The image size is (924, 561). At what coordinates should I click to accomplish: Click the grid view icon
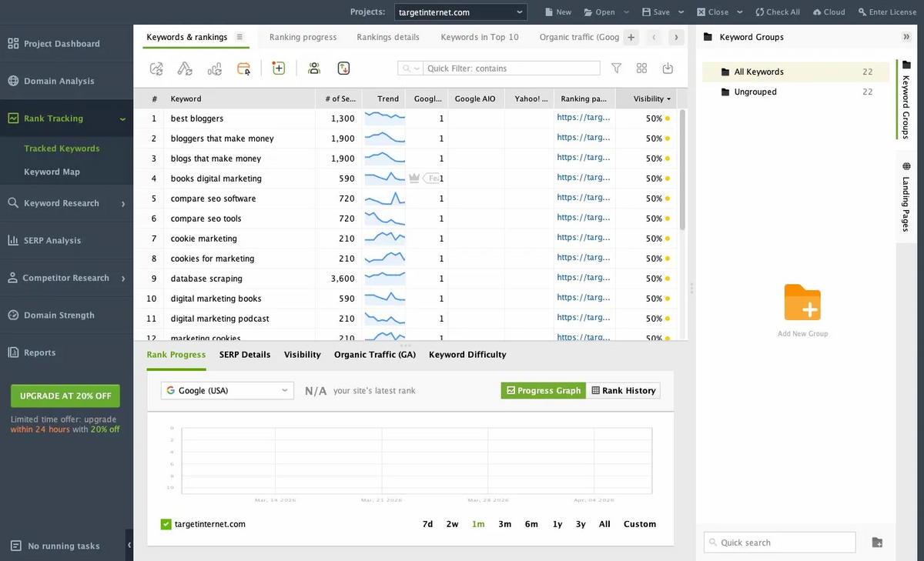[642, 68]
